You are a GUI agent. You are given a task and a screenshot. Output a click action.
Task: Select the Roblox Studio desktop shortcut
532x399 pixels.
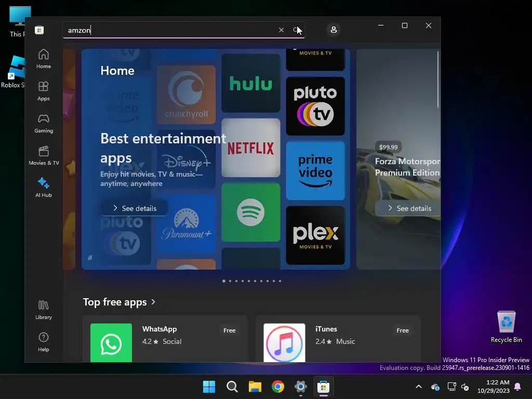14,72
